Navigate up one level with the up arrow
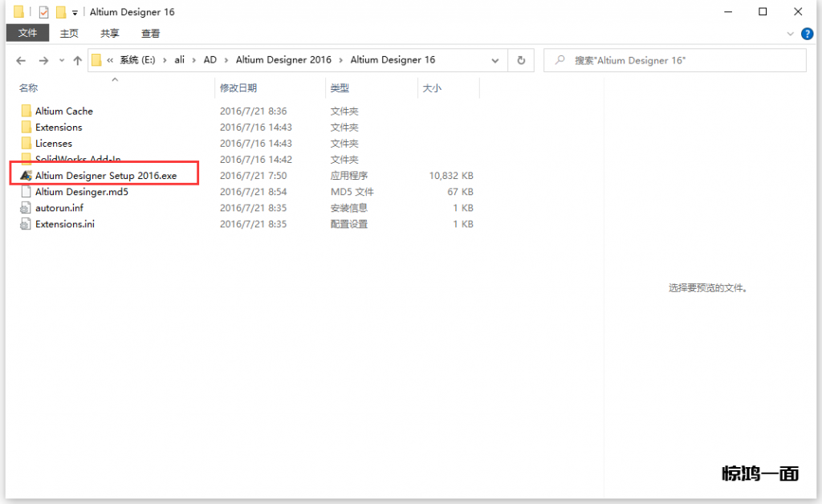Image resolution: width=822 pixels, height=504 pixels. pyautogui.click(x=77, y=60)
